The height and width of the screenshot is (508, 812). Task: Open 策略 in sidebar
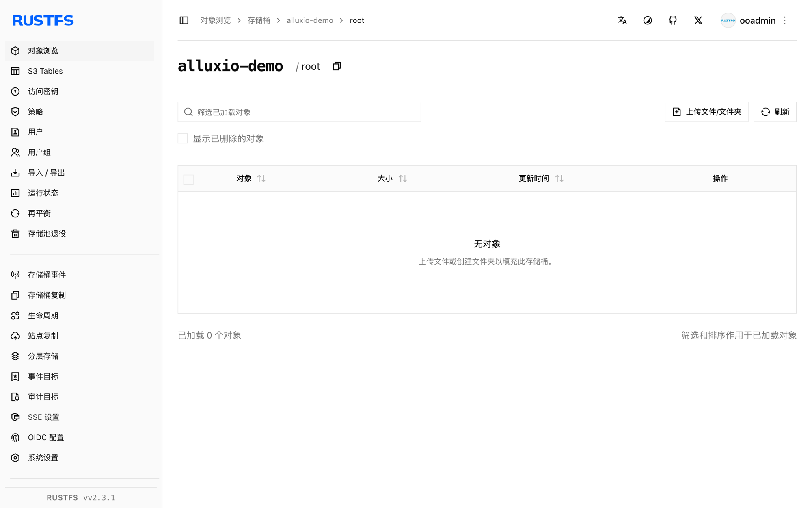click(x=80, y=112)
